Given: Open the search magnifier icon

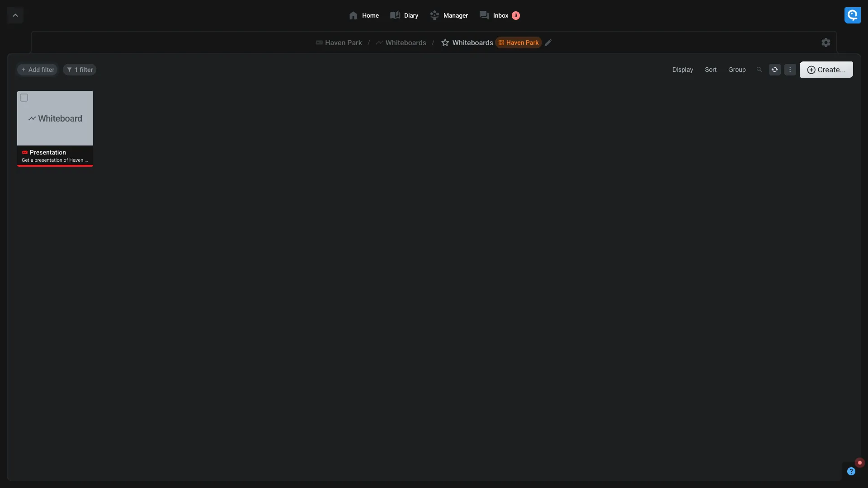Looking at the screenshot, I should (759, 70).
